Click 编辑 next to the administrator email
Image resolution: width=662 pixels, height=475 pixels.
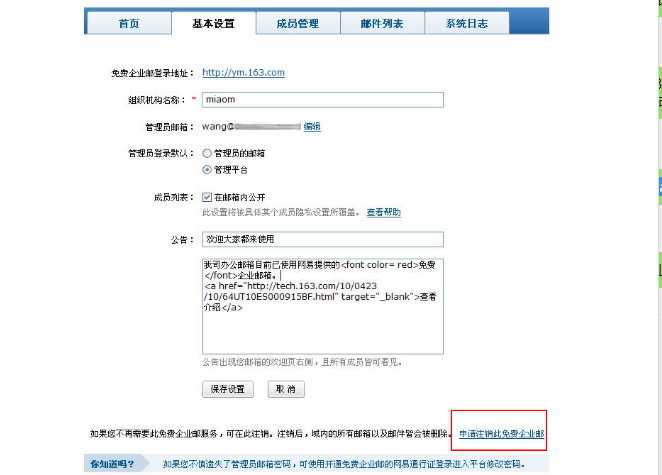tap(312, 127)
